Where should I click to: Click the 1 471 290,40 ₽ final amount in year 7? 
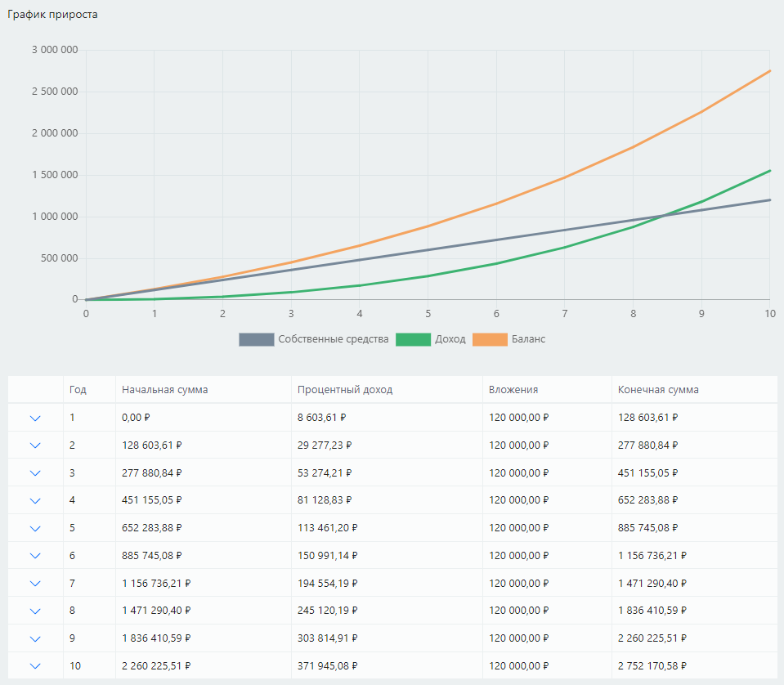[x=652, y=583]
